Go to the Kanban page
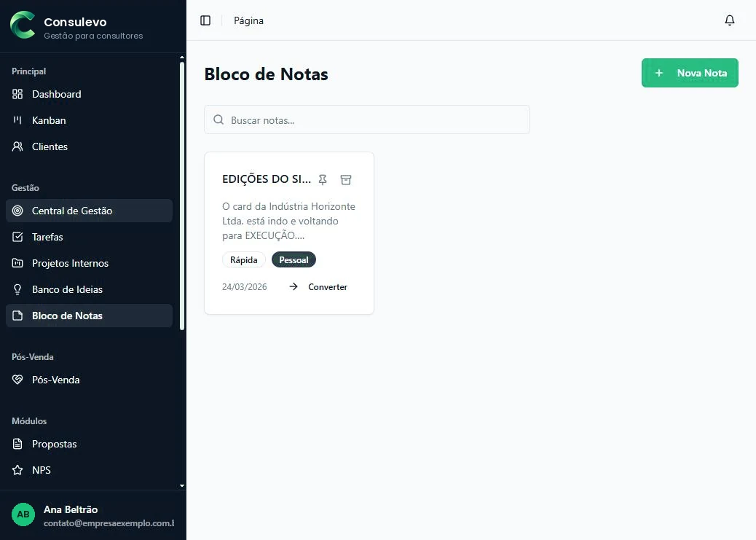The width and height of the screenshot is (756, 540). [89, 120]
